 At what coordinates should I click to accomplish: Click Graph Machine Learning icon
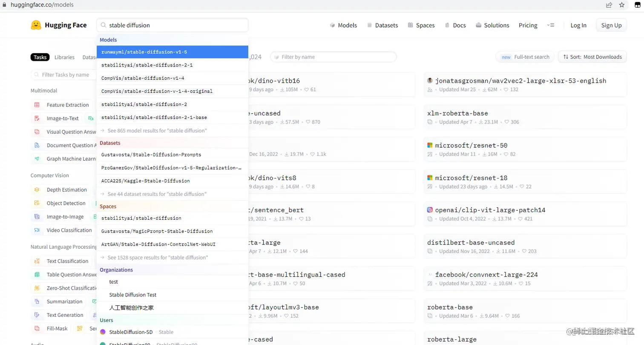(x=37, y=159)
